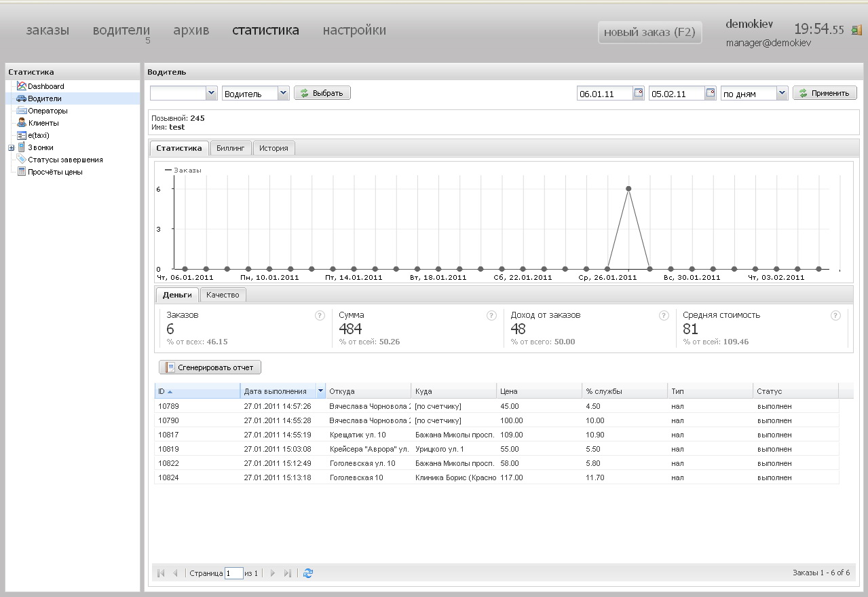Open the Дата выполнения column menu arrow

pos(320,391)
